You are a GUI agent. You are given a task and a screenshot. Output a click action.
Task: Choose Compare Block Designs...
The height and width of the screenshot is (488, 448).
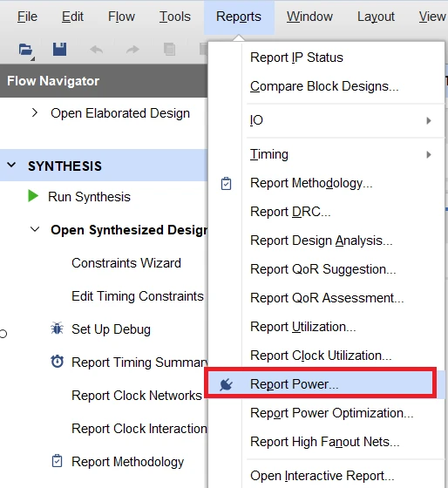(x=324, y=86)
